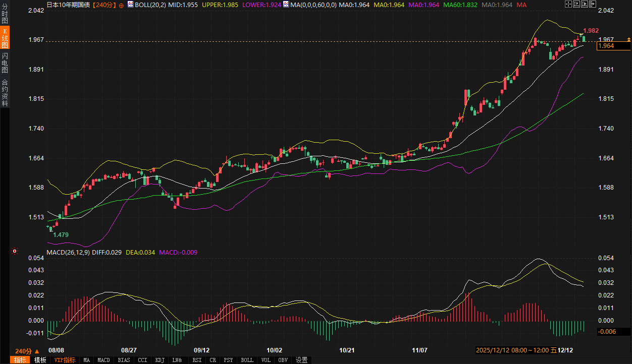Screen dimensions: 632x364
Task: Open the [240分] timeframe dropdown in chart header
Action: 105,5
